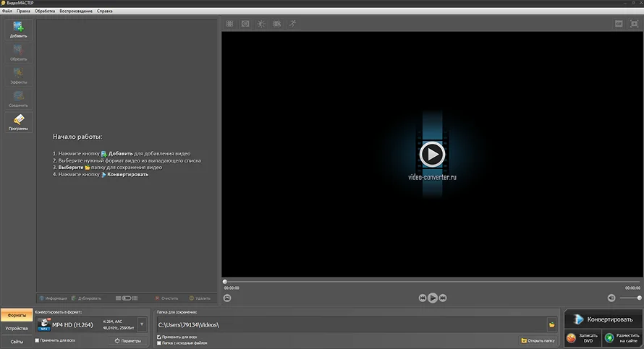Open the Параметры settings button

point(127,340)
